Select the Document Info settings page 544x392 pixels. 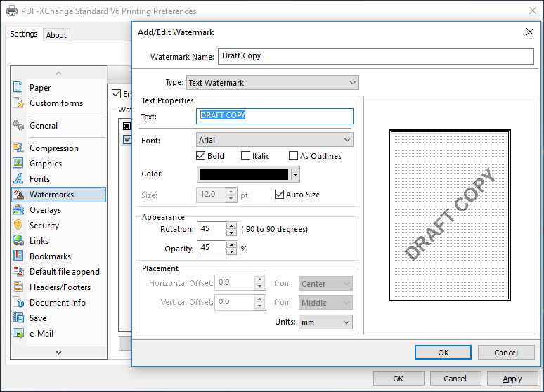[x=59, y=303]
